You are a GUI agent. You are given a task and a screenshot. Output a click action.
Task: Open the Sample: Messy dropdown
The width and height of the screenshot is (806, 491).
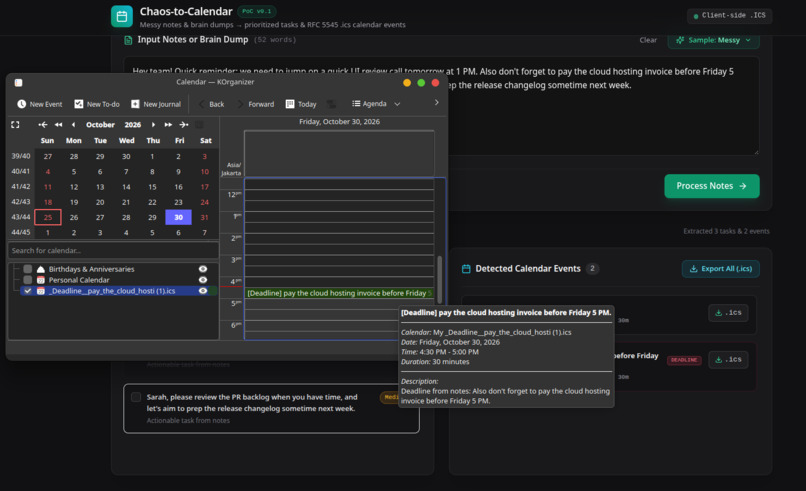[713, 40]
